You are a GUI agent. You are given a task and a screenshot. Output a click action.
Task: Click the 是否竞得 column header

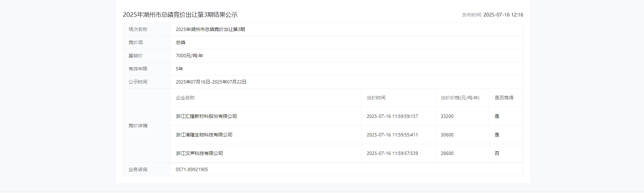[504, 98]
